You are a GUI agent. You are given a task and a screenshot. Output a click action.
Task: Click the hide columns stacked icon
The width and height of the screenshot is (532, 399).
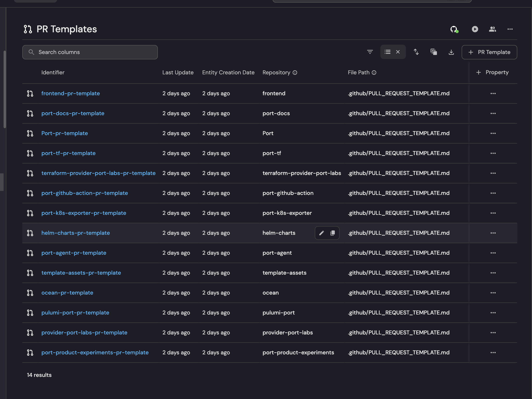434,52
